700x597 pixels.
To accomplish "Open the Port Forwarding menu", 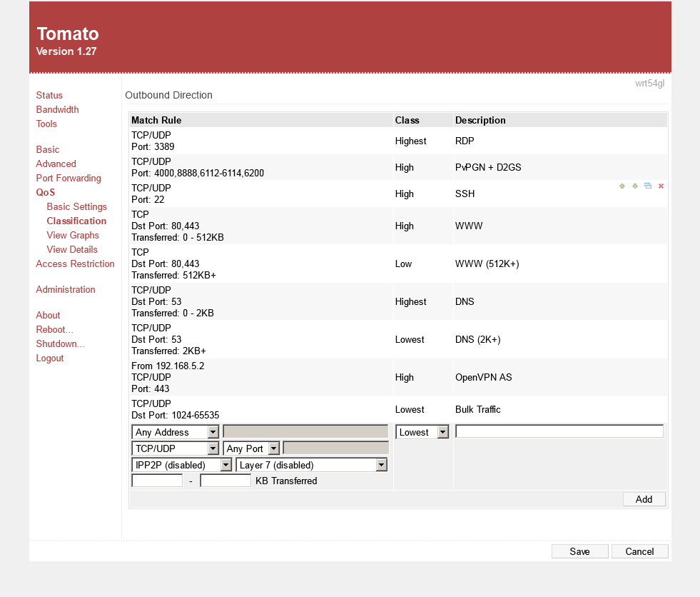I will pyautogui.click(x=69, y=178).
